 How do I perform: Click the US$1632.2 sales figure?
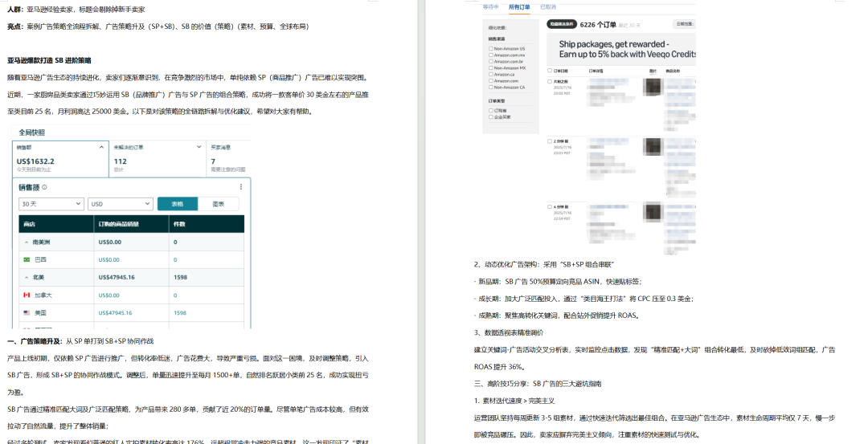pos(35,161)
